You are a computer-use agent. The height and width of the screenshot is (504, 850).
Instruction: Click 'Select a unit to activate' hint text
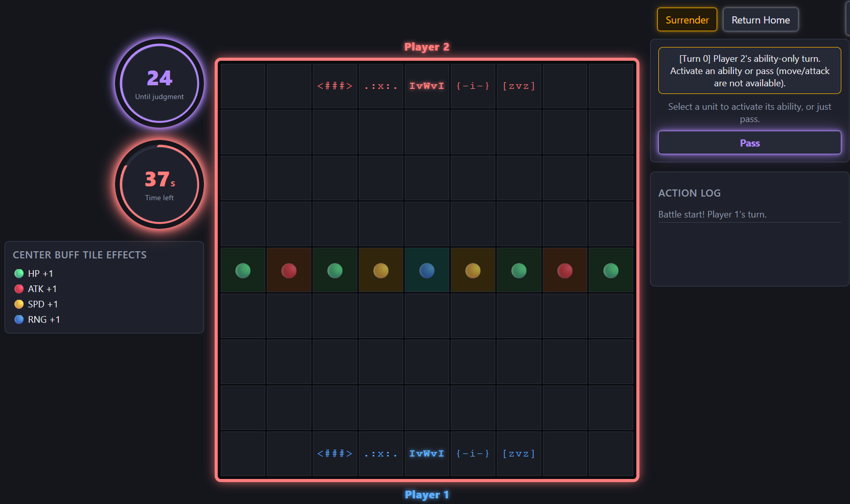point(749,113)
